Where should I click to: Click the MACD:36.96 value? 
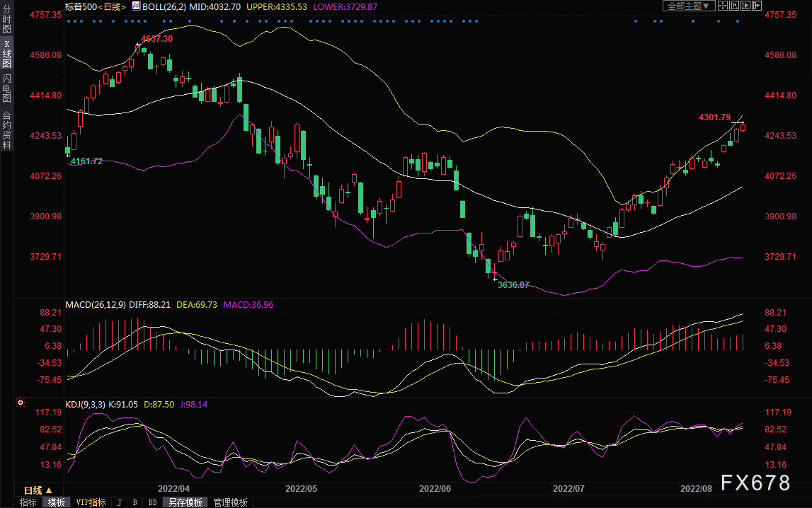[x=248, y=305]
